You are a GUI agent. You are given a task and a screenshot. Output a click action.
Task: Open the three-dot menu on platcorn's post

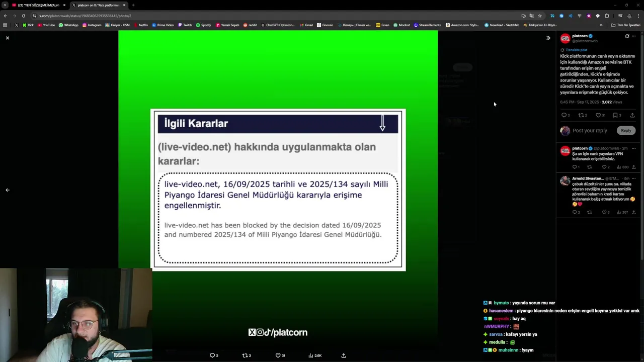click(633, 36)
